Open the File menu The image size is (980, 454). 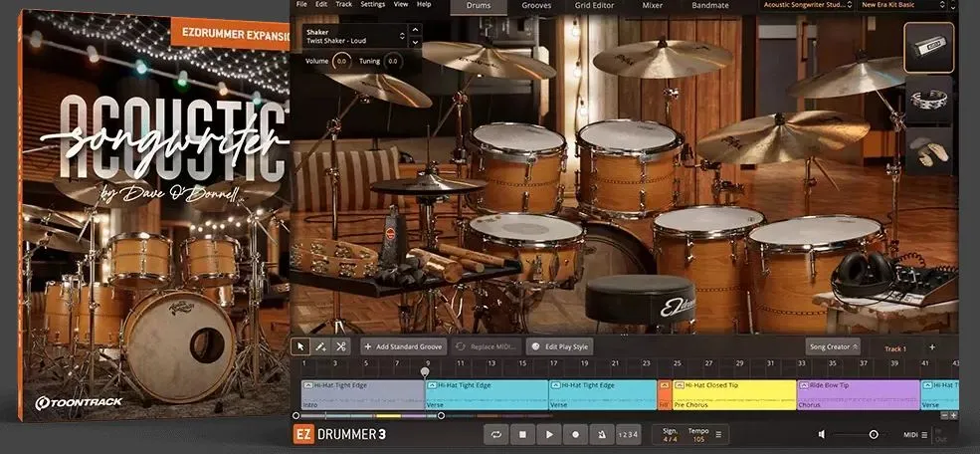(x=301, y=4)
